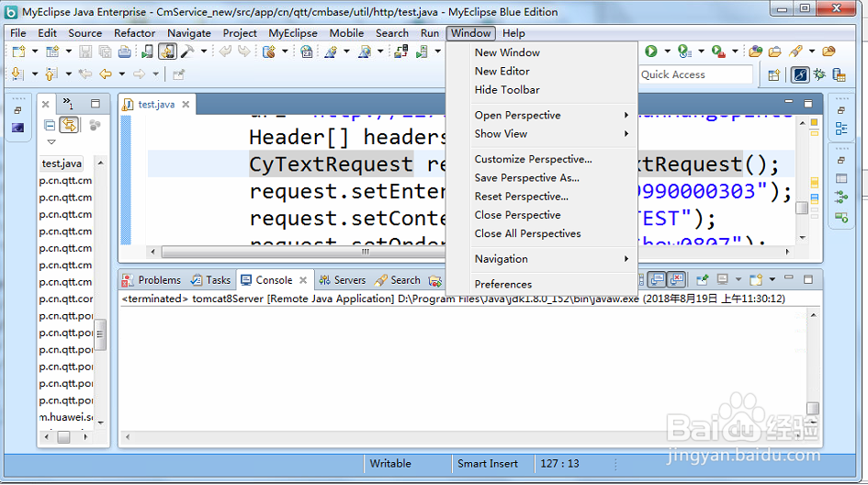
Task: Expand the Open Perspective submenu arrow
Action: click(x=626, y=115)
